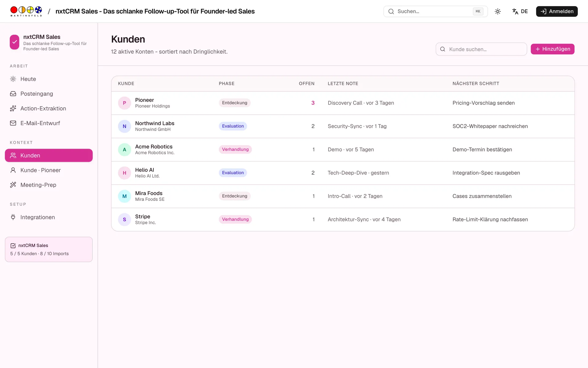Click 'Security-Sync · vor 1 Tag'
This screenshot has height=368, width=588.
point(357,126)
